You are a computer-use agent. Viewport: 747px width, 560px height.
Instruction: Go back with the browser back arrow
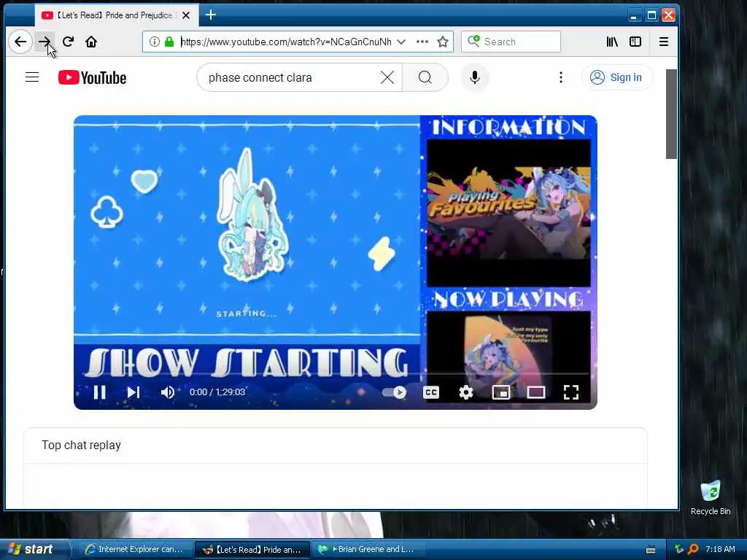(x=20, y=42)
